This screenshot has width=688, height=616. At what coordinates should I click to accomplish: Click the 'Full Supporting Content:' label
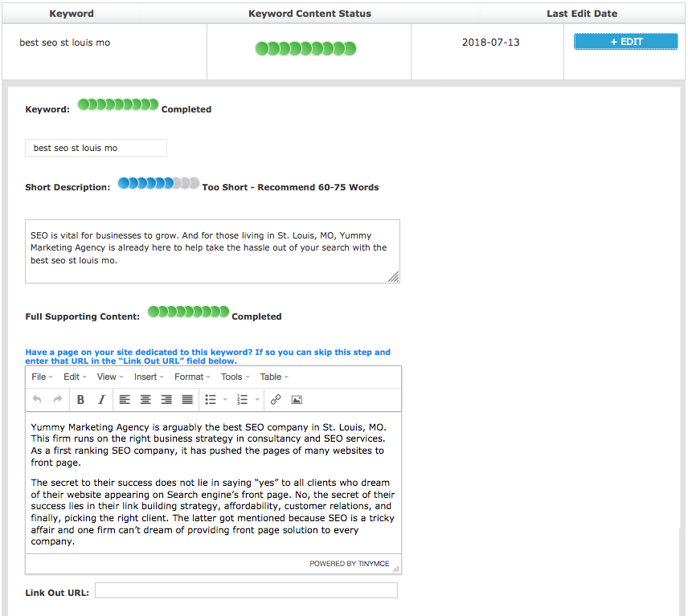pos(83,316)
